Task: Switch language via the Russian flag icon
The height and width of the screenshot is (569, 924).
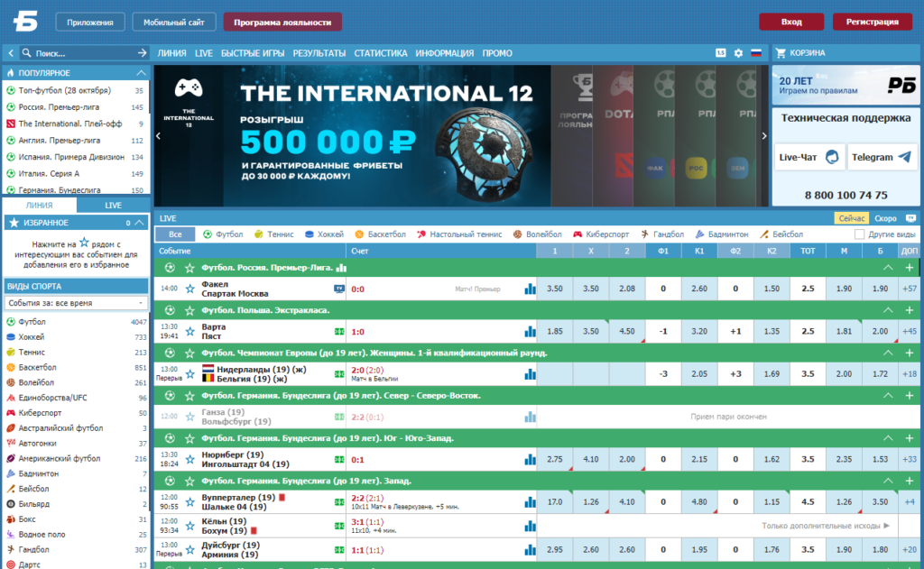Action: coord(756,53)
